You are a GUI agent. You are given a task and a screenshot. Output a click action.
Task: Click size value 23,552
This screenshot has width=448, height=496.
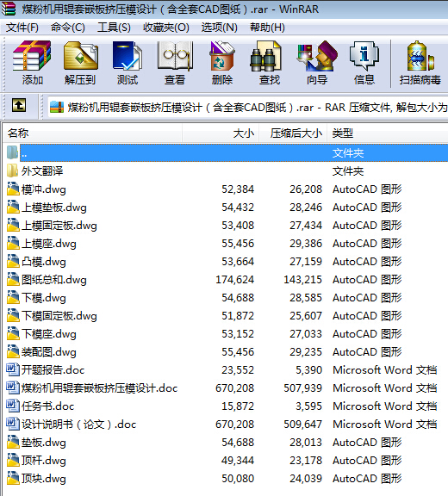coord(238,370)
